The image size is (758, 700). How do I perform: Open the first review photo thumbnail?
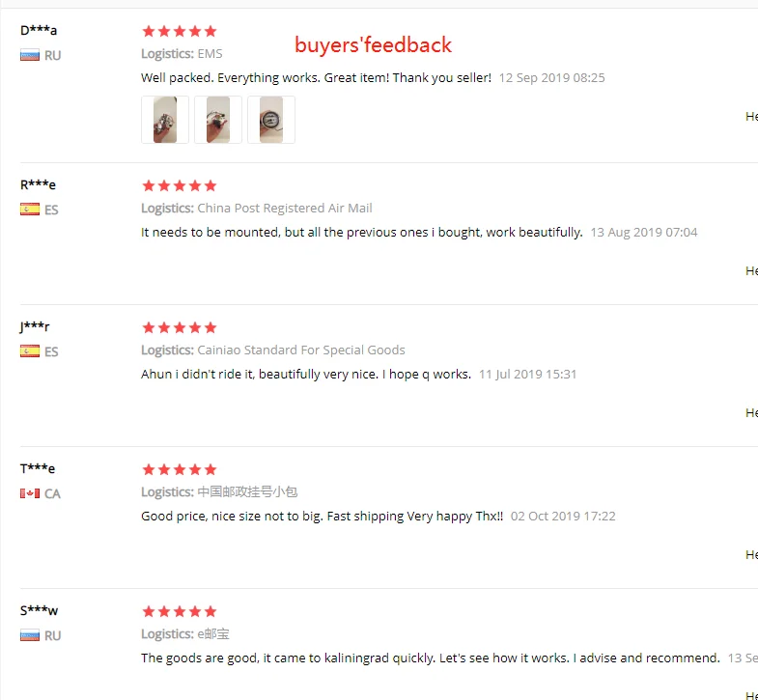click(x=165, y=120)
